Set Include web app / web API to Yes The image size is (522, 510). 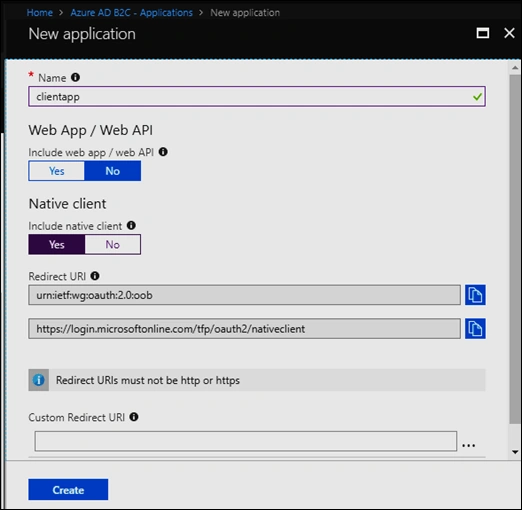coord(57,171)
